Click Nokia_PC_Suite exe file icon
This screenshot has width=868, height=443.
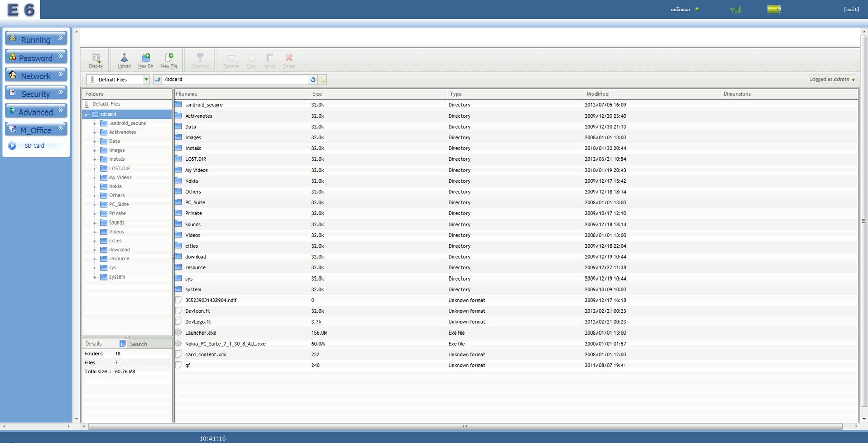tap(178, 344)
